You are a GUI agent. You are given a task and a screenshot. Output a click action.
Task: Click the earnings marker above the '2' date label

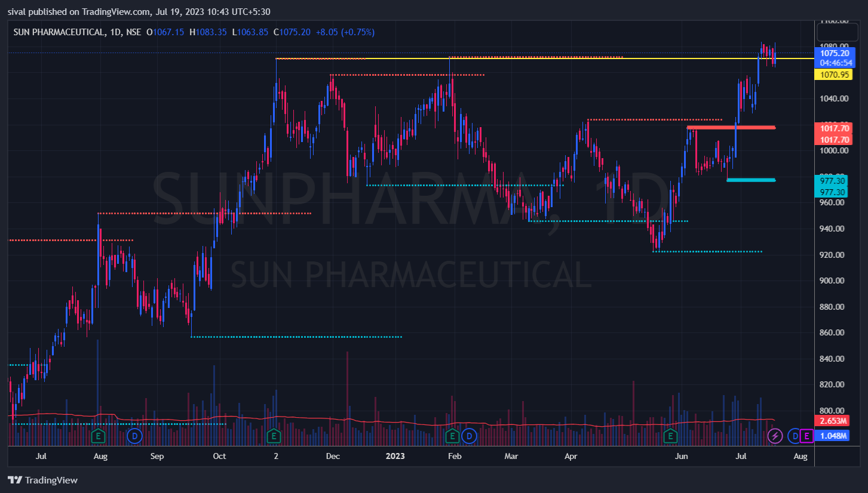coord(274,436)
